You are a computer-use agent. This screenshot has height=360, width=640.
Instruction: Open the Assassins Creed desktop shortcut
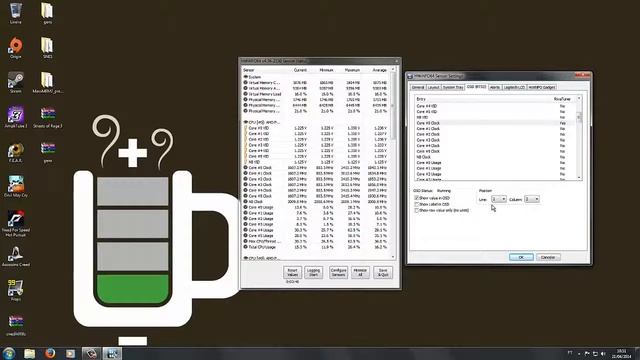(x=16, y=256)
